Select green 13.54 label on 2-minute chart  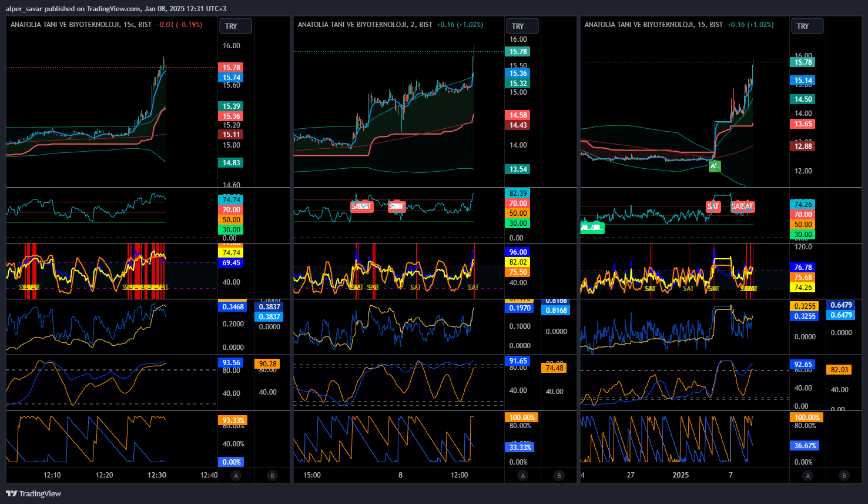tap(518, 169)
